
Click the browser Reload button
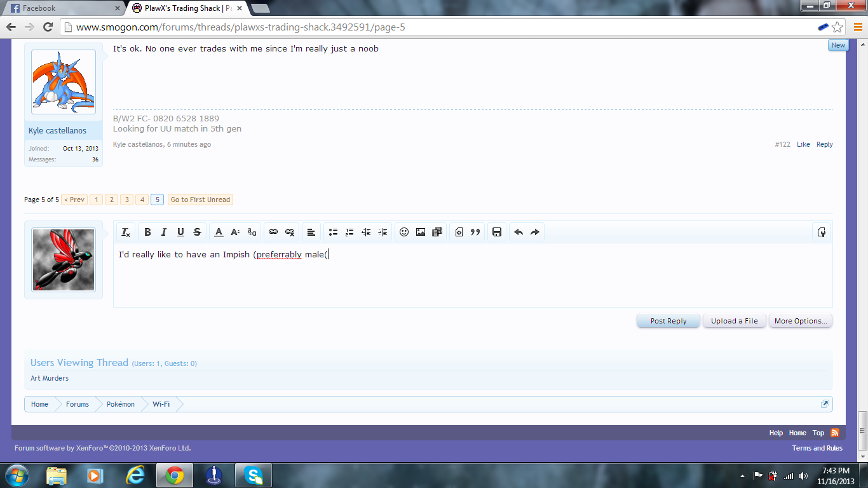(48, 27)
